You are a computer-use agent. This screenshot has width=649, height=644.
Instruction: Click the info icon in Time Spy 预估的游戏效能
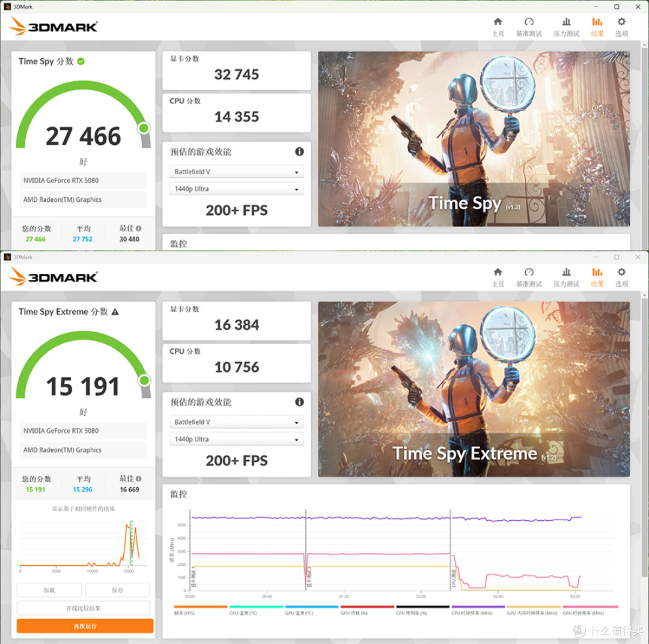[x=299, y=151]
